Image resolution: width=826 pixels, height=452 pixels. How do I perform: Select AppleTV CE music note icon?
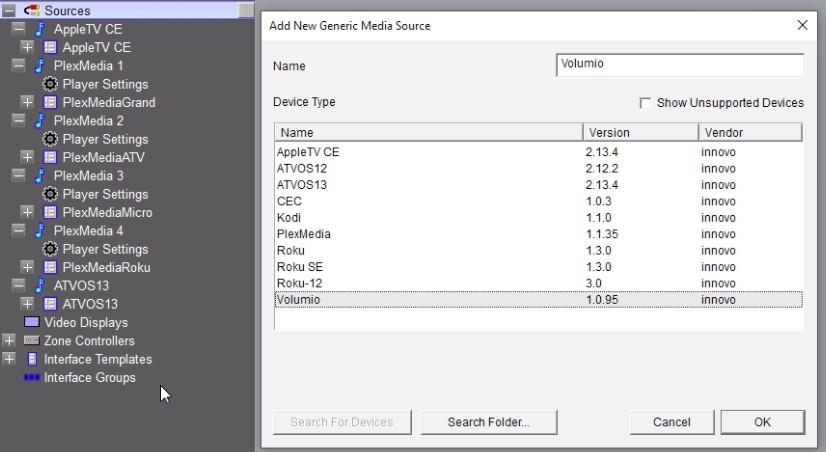point(40,28)
